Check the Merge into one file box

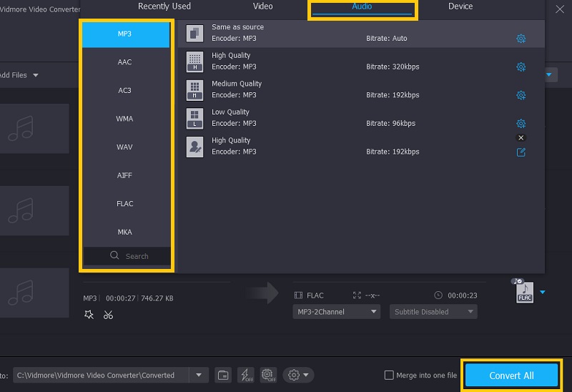click(389, 375)
